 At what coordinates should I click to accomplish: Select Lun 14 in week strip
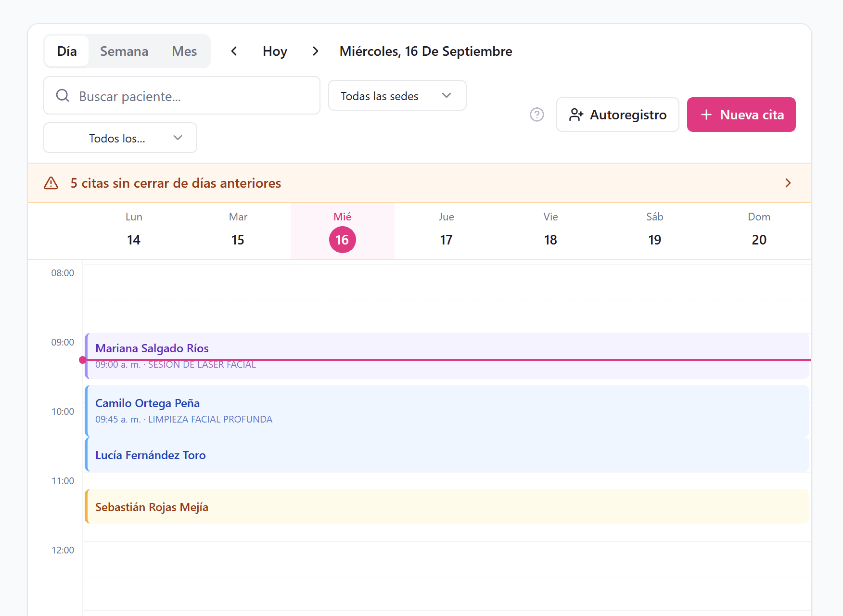[134, 231]
